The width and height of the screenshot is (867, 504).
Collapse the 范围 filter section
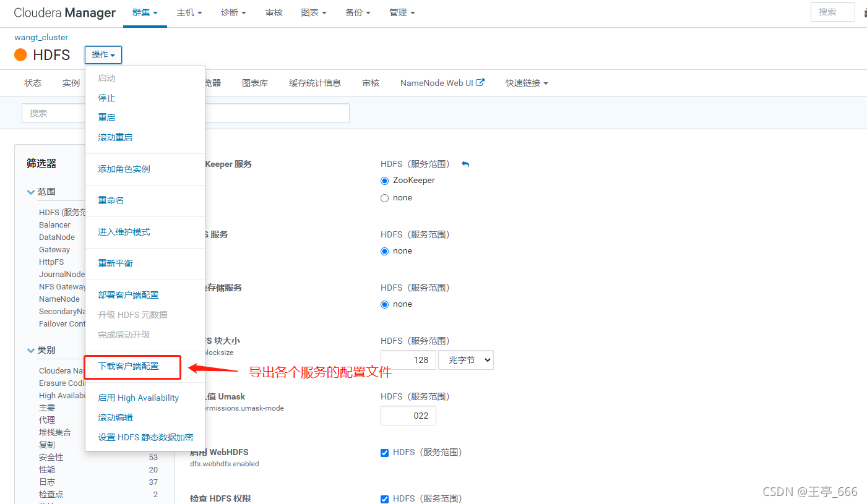pyautogui.click(x=31, y=192)
